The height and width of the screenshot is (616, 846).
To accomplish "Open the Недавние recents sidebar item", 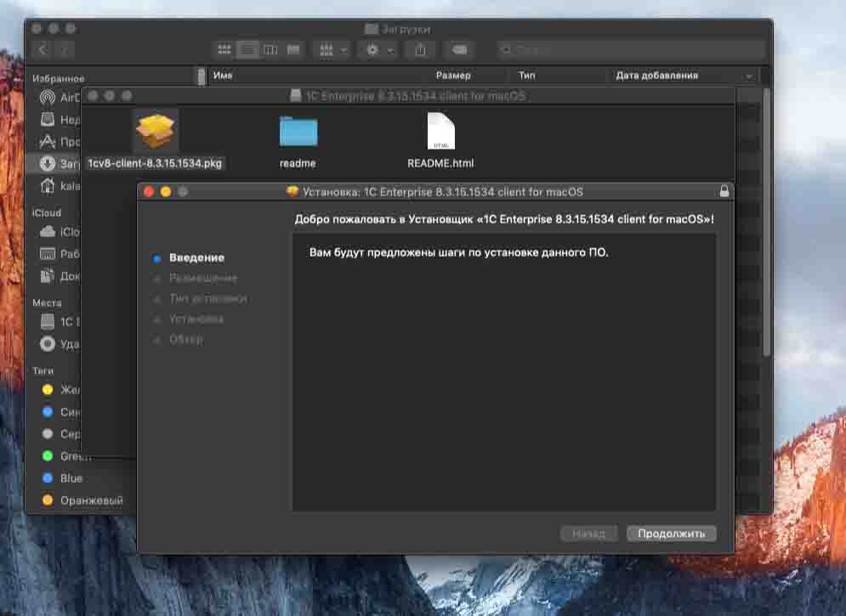I will [60, 120].
